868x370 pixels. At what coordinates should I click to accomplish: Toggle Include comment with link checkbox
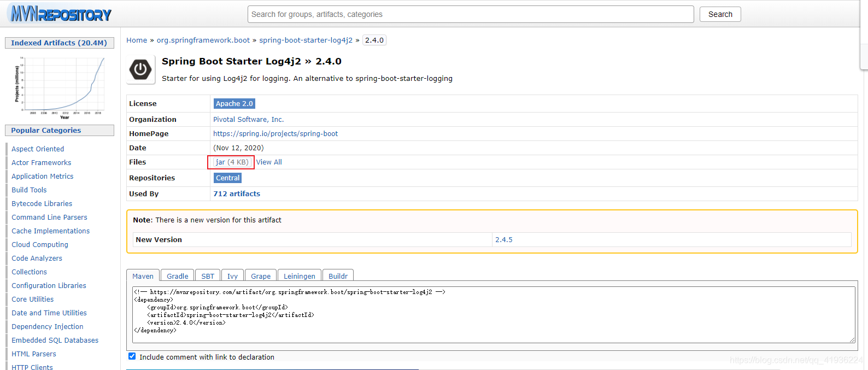pyautogui.click(x=132, y=356)
